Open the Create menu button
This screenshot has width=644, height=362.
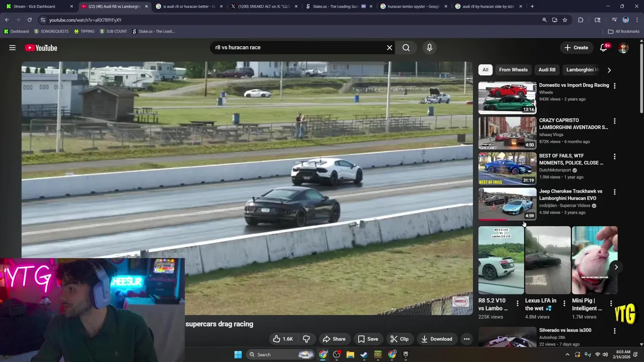576,48
